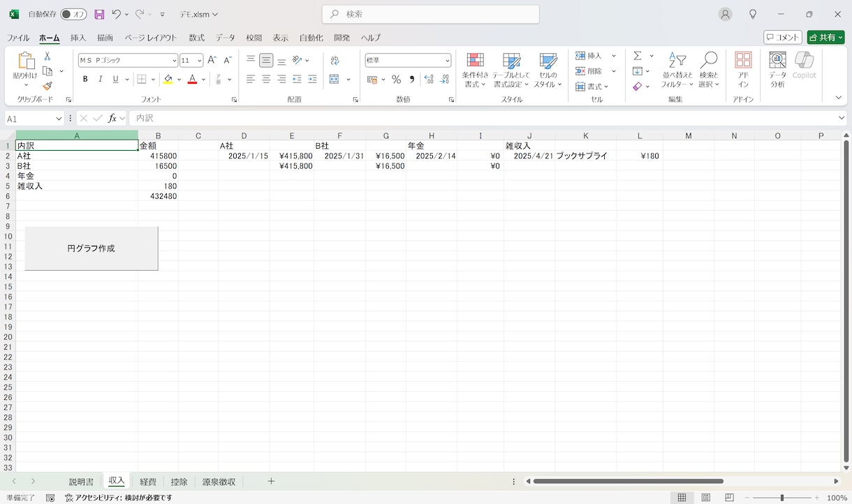Open the font size 11 dropdown
852x504 pixels.
pyautogui.click(x=199, y=61)
